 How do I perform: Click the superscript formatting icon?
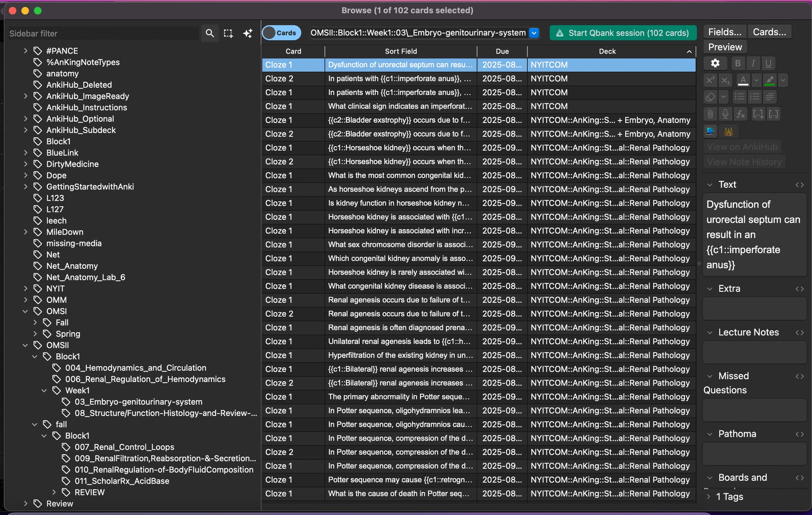[710, 80]
